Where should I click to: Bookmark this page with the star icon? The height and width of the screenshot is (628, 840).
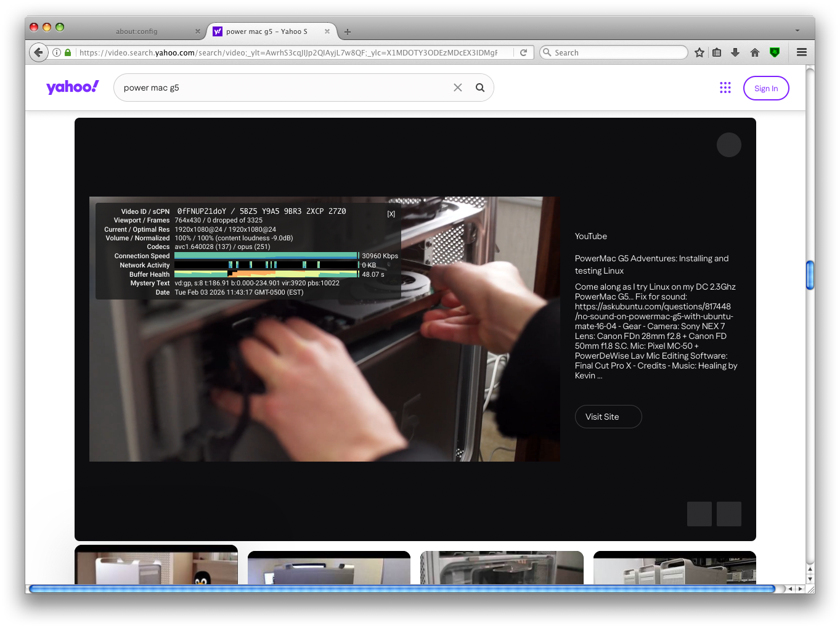[699, 52]
